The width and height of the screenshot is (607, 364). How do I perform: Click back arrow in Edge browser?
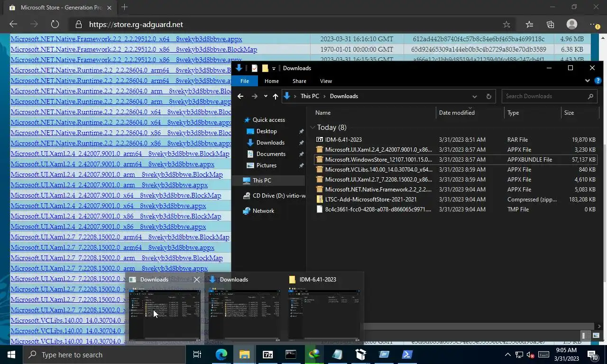13,24
